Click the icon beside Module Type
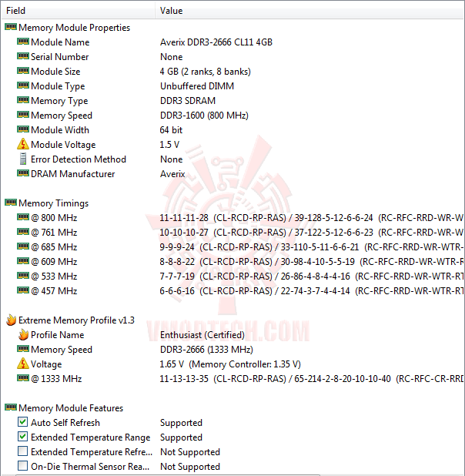The image size is (465, 476). [x=23, y=85]
